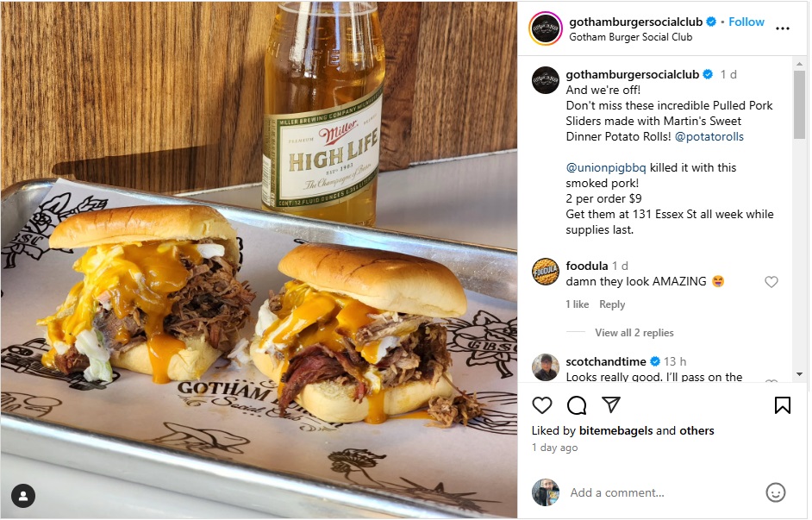Image resolution: width=812 pixels, height=520 pixels.
Task: Open foodula's profile avatar
Action: pos(546,272)
